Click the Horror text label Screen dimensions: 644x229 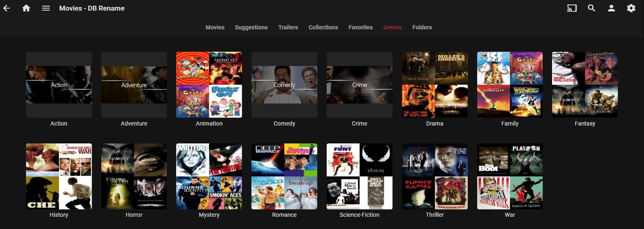point(134,215)
